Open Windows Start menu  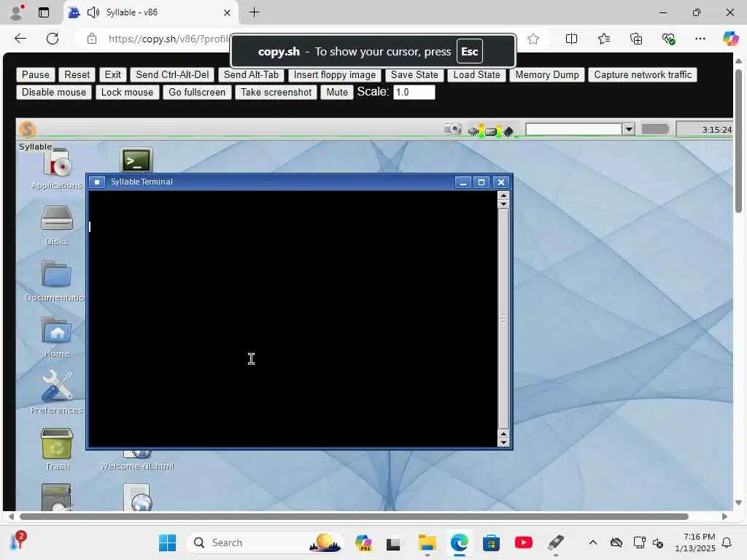tap(167, 542)
